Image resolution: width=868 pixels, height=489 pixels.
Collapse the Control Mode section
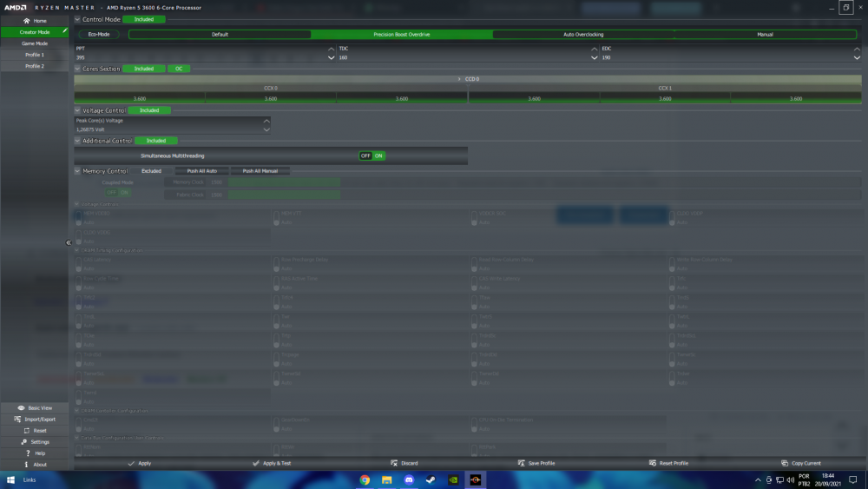point(77,19)
